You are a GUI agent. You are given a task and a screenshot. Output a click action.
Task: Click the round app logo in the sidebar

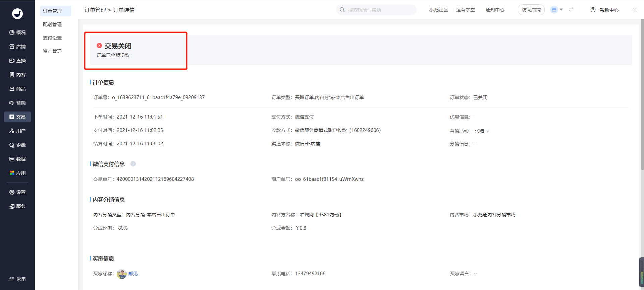pyautogui.click(x=17, y=13)
